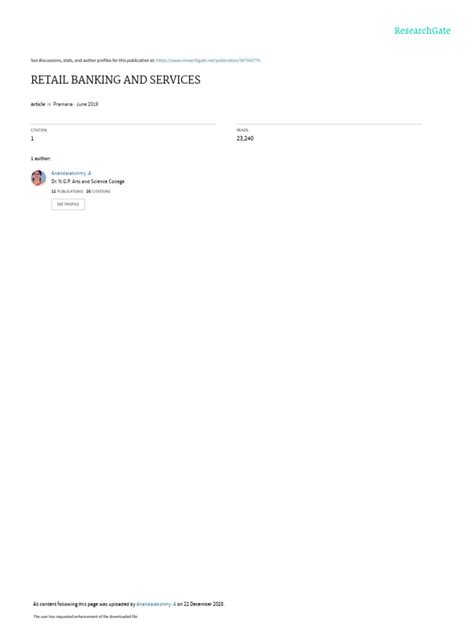The height and width of the screenshot is (632, 474).
Task: Click the title RETAIL BANKING AND SERVICES
Action: click(116, 80)
